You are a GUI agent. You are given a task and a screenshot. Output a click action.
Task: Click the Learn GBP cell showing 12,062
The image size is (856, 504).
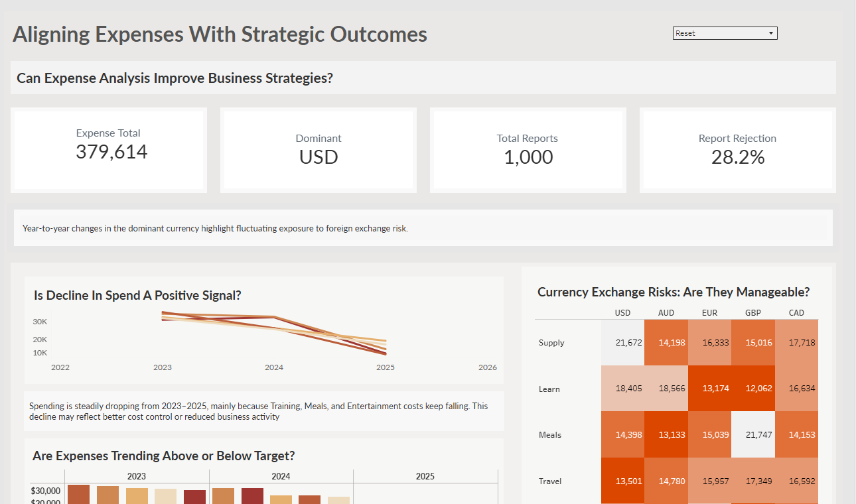[x=752, y=389]
